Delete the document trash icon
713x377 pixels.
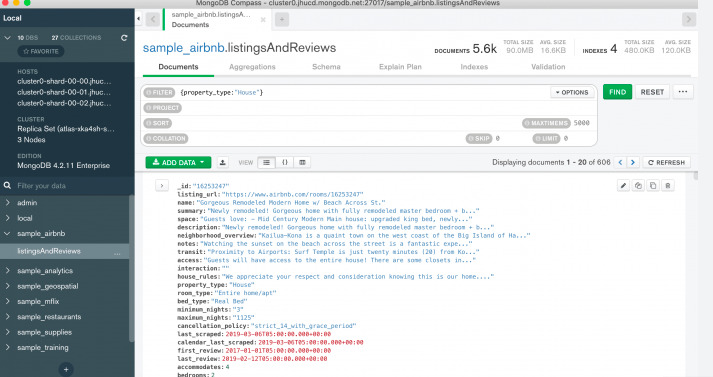click(x=668, y=186)
